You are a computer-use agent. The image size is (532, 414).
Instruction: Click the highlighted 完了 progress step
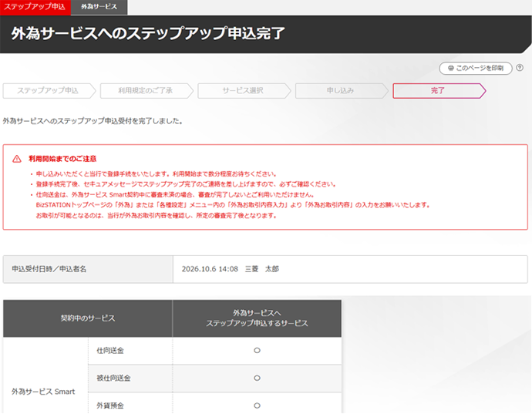point(437,91)
